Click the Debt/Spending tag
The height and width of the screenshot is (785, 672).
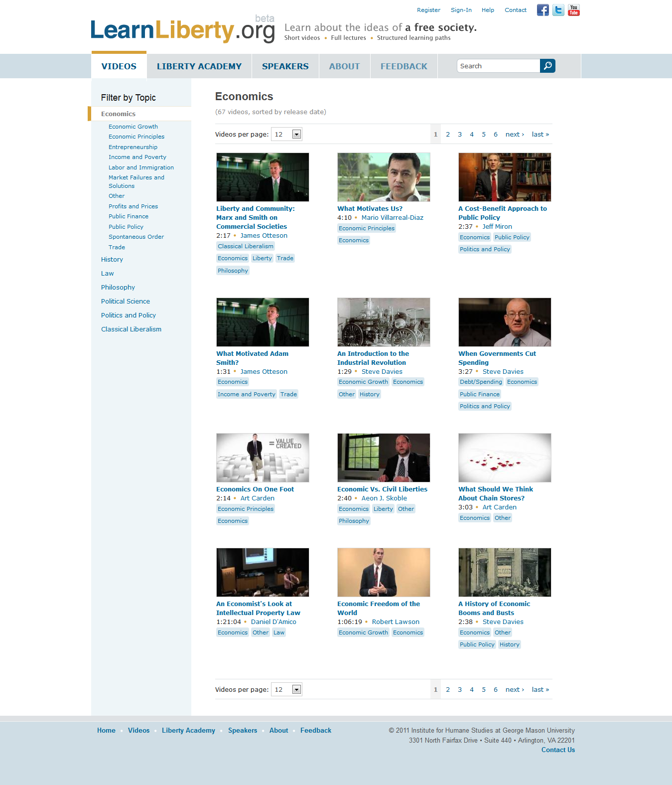click(481, 382)
